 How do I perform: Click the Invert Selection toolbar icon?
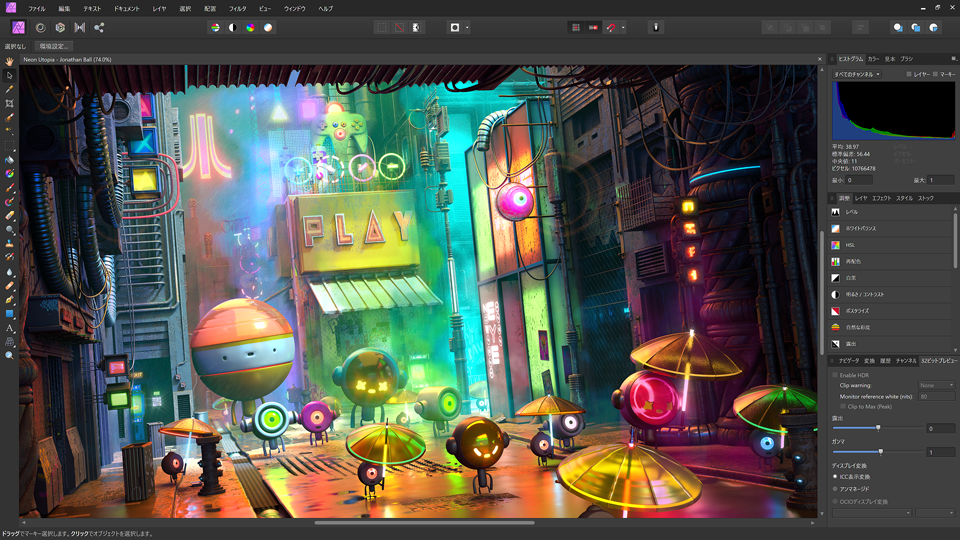(x=416, y=28)
